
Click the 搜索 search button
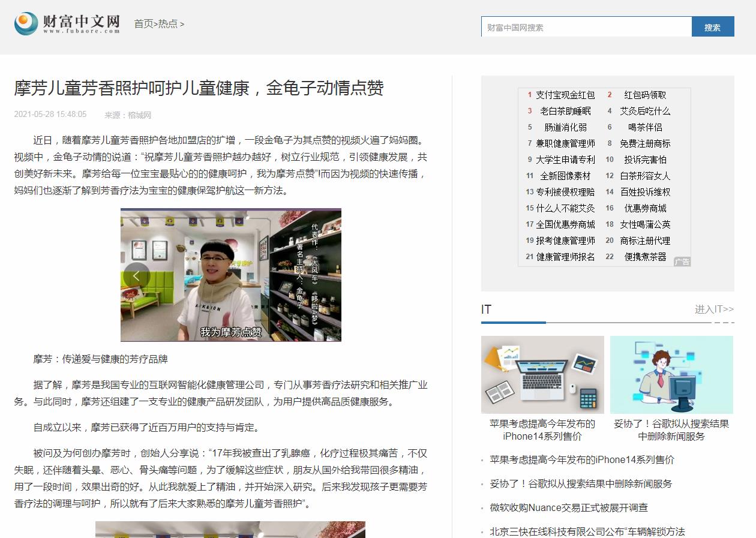click(x=713, y=27)
